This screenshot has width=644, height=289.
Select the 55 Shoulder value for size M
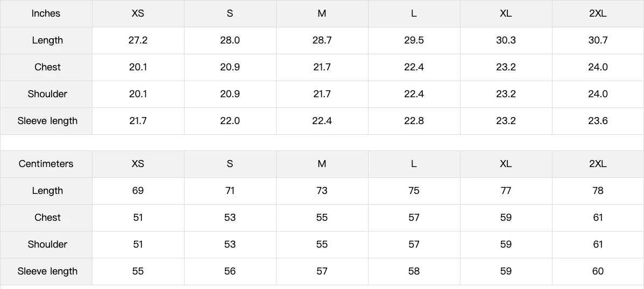[x=322, y=244]
